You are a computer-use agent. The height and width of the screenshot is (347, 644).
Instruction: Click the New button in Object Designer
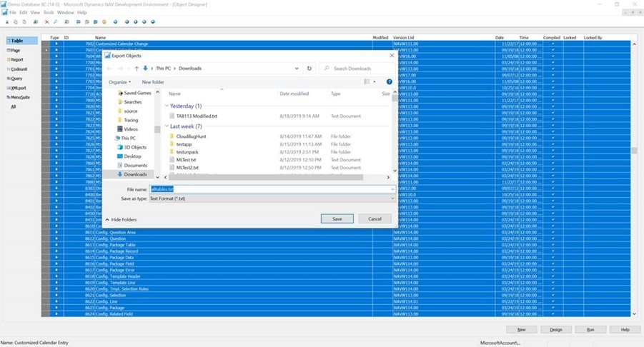click(x=522, y=329)
